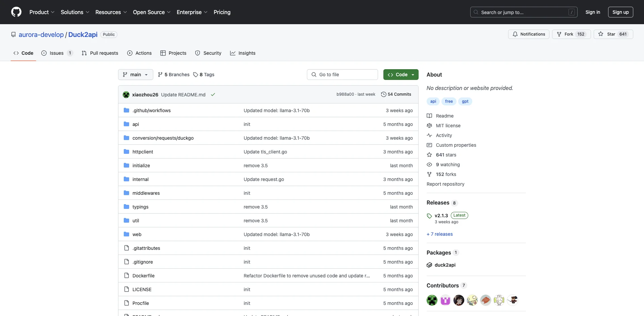The width and height of the screenshot is (644, 316).
Task: Click the Sign in link
Action: point(593,12)
